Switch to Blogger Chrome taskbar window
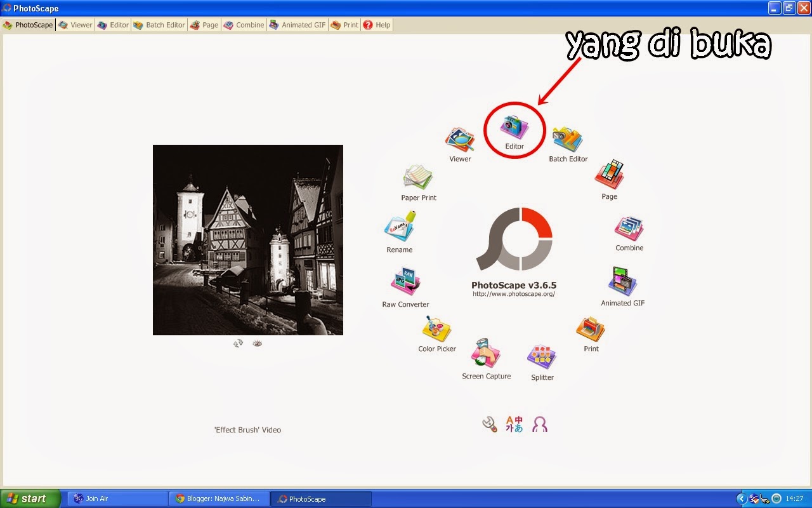The image size is (812, 508). 219,498
